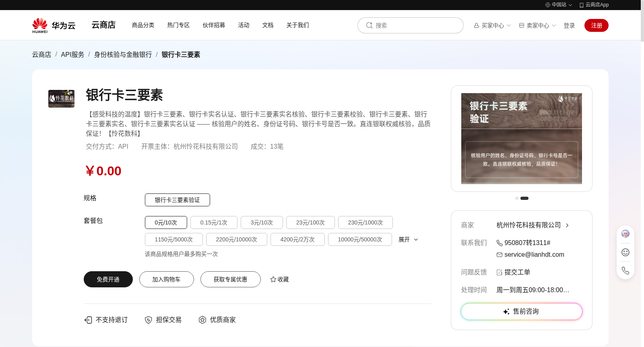Click the 提交工单 edit icon
The image size is (644, 347).
coord(500,272)
